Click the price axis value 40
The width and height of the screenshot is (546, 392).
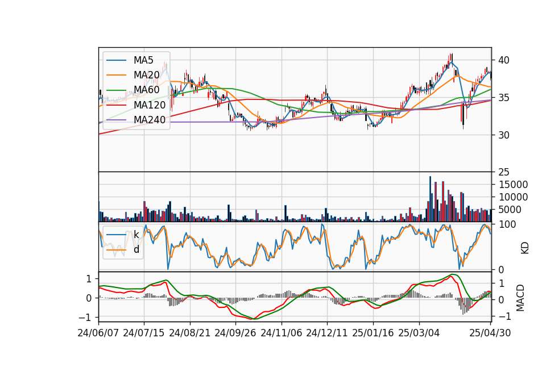[504, 60]
